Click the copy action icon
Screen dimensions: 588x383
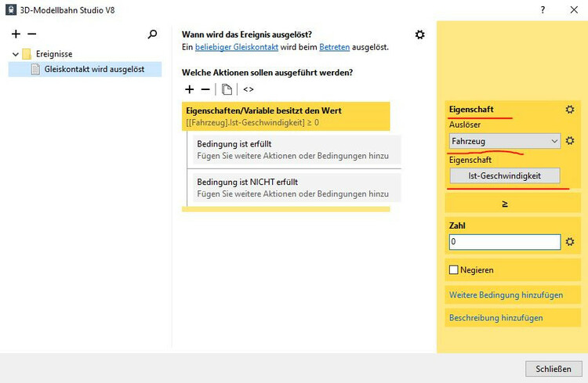click(227, 89)
